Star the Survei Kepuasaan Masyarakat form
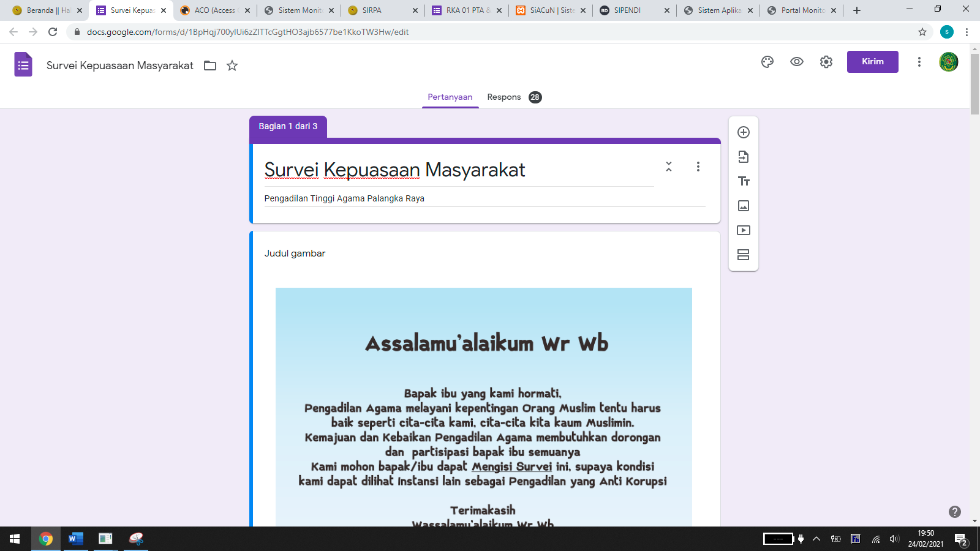 [x=232, y=66]
